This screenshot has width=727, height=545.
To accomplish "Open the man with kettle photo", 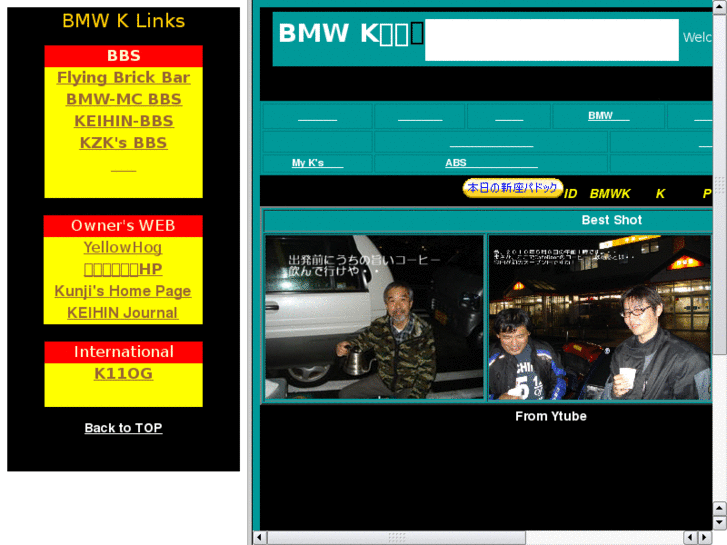I will point(374,317).
